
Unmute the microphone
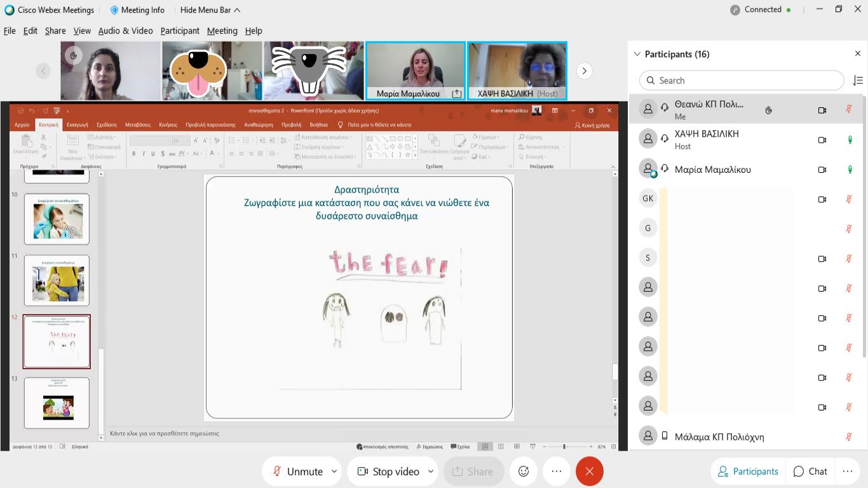coord(297,471)
